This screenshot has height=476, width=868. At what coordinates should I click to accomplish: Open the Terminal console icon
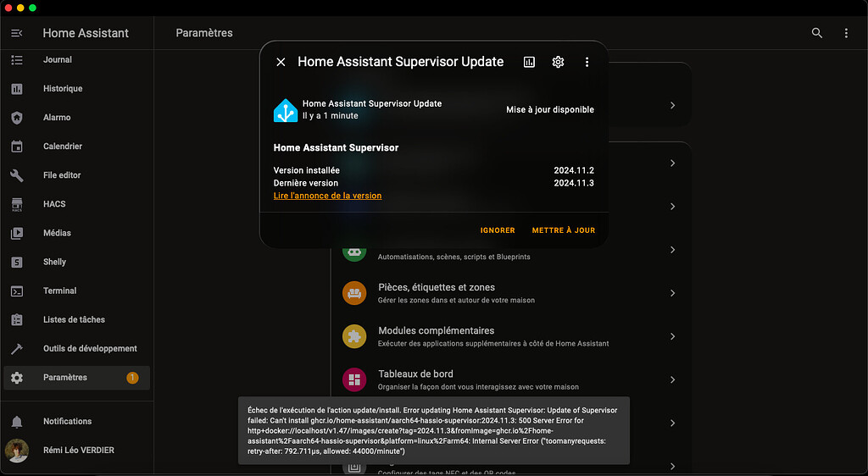click(17, 291)
